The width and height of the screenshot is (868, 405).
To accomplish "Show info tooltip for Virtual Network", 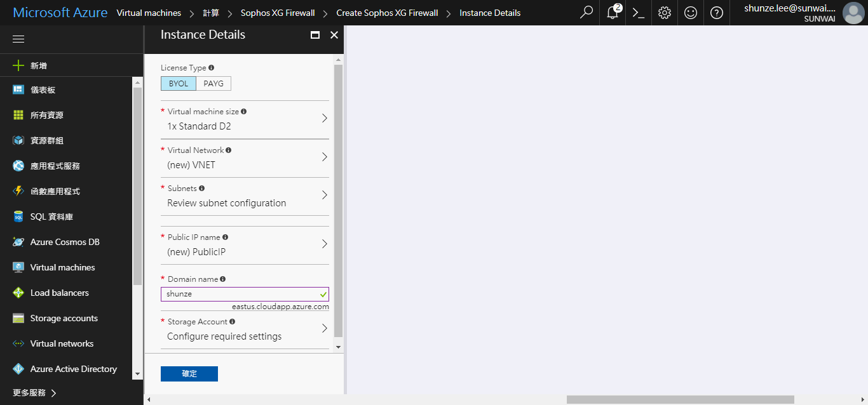I will pos(229,150).
